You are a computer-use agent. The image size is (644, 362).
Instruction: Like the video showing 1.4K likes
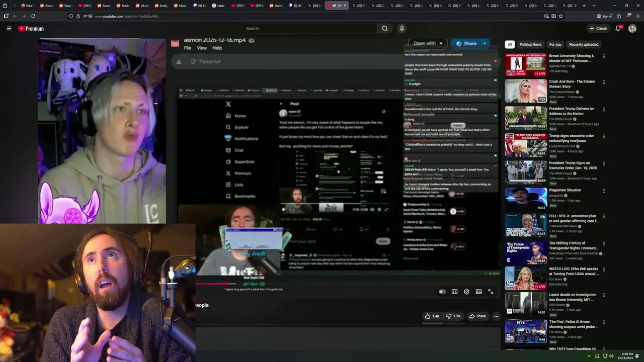432,316
